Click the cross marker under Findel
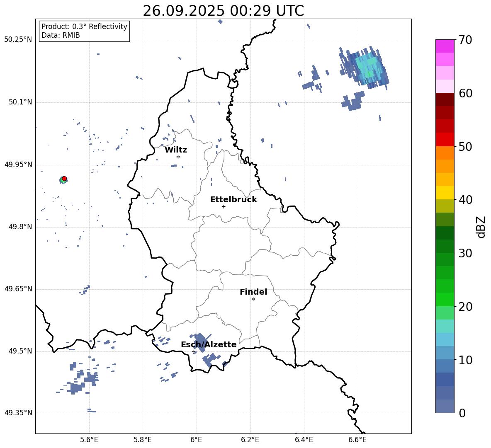This screenshot has height=448, width=491. 253,299
